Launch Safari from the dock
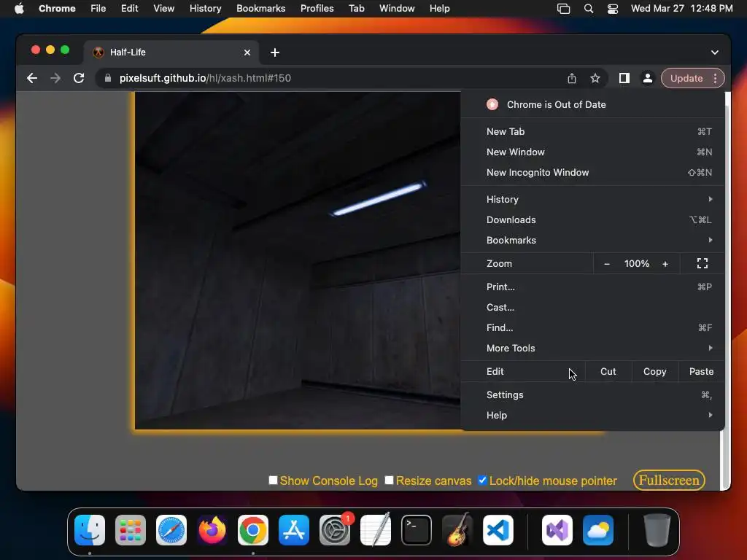The image size is (747, 560). coord(171,530)
